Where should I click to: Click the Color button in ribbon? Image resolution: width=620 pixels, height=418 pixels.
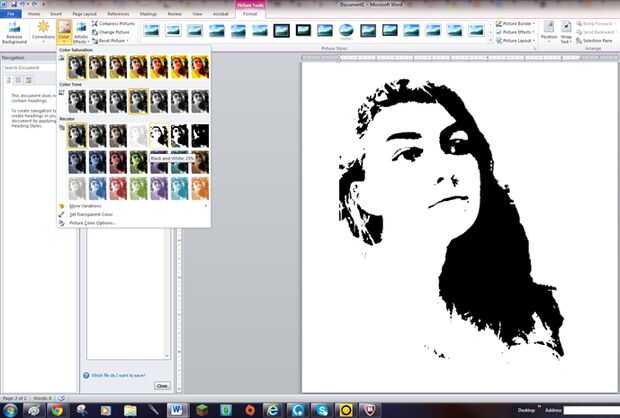(x=64, y=32)
